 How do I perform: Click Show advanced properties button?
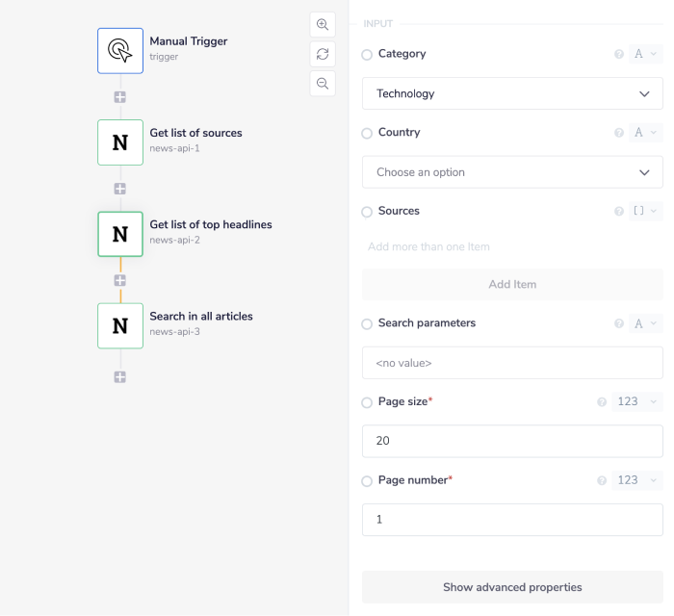(x=512, y=587)
